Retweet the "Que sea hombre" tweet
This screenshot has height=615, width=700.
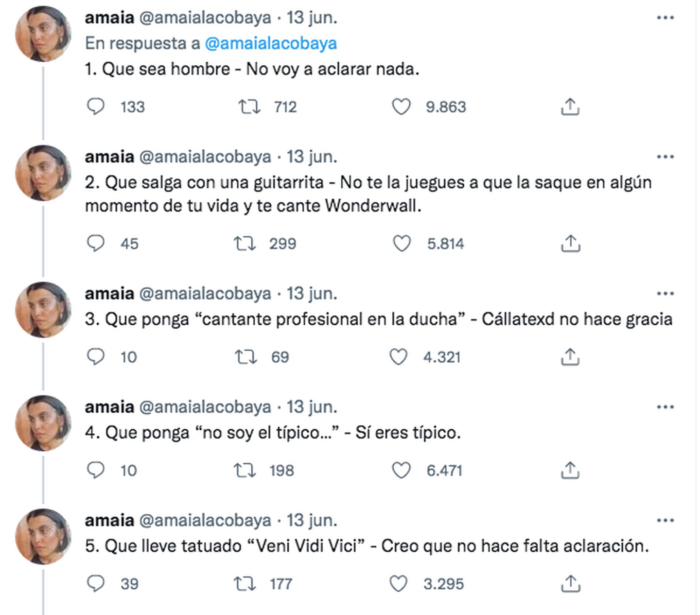(x=249, y=106)
